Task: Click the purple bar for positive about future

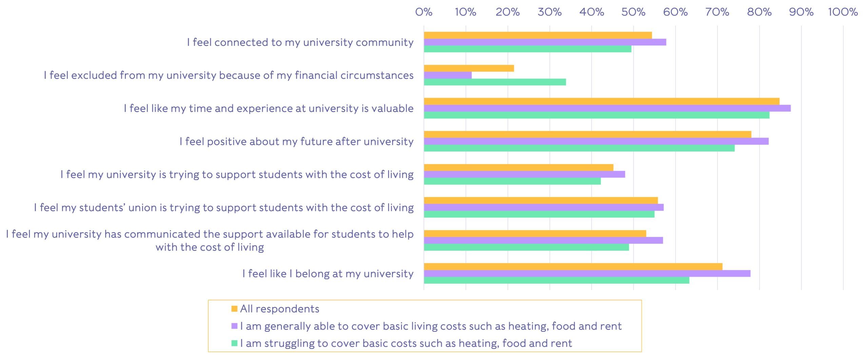Action: pos(596,141)
